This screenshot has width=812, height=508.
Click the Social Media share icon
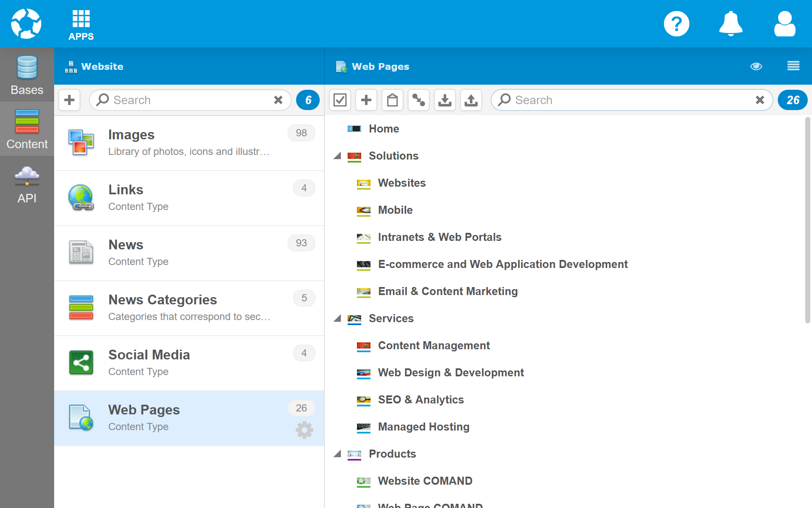point(81,363)
